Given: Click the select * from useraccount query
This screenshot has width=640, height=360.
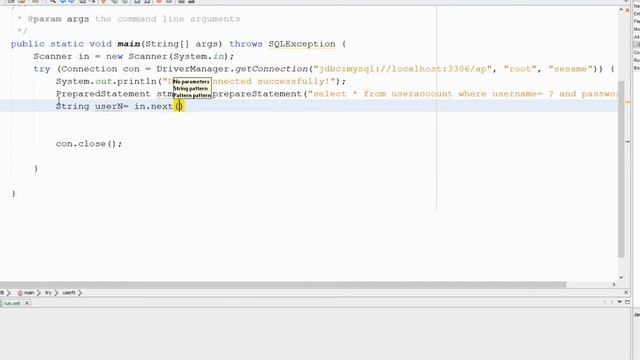Looking at the screenshot, I should [x=464, y=94].
